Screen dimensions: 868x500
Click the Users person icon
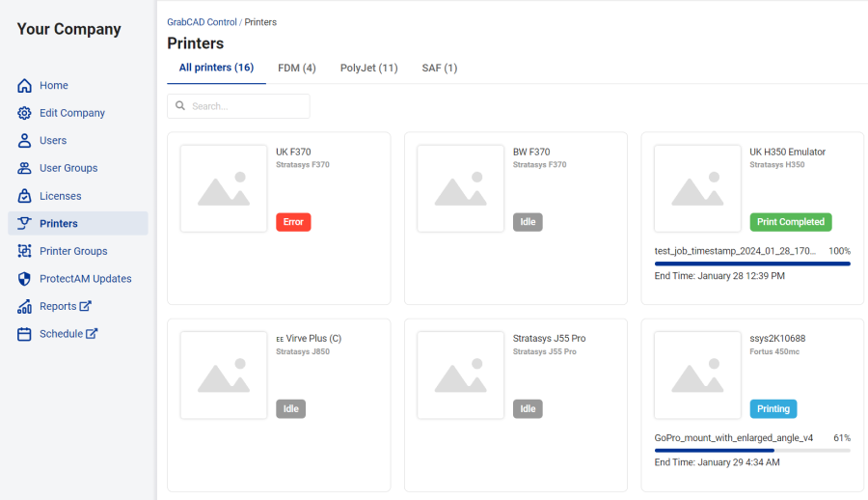pos(25,141)
